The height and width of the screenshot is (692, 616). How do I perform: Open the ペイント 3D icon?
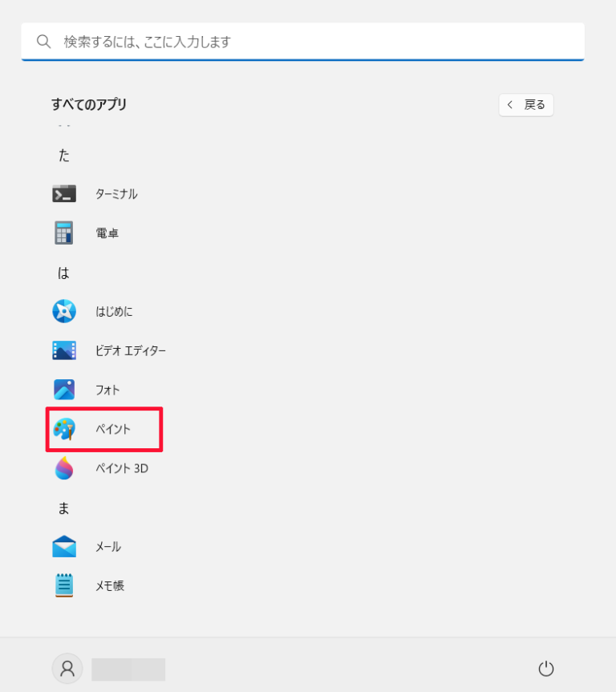(64, 467)
